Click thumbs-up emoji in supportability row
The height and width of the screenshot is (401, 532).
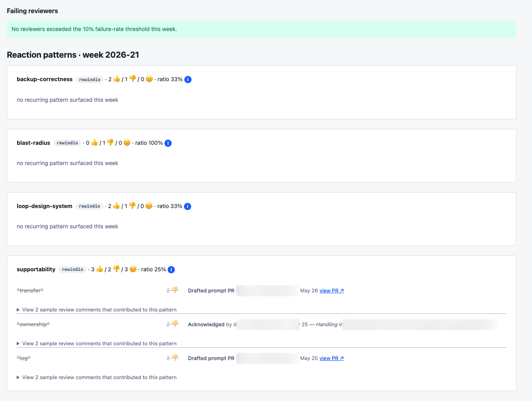pos(100,269)
